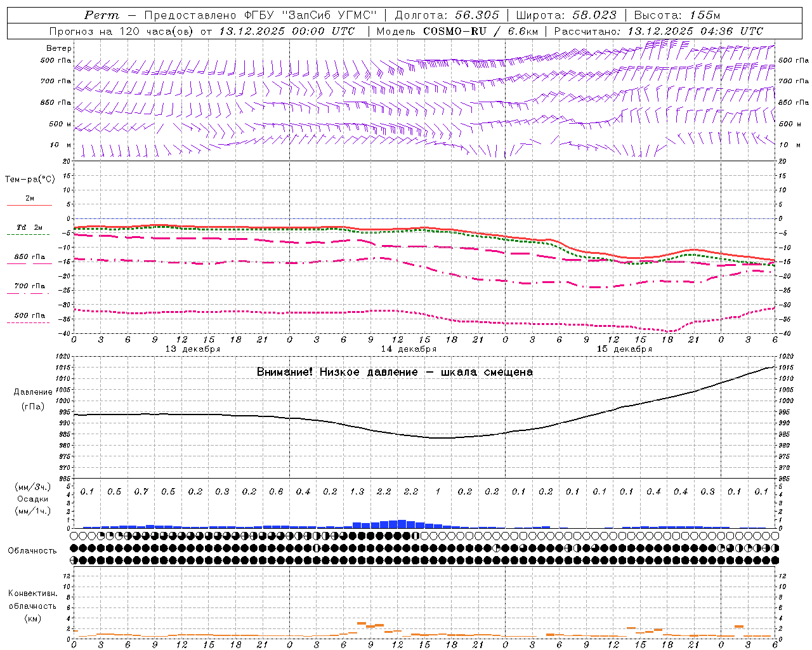This screenshot has width=812, height=650.
Task: Click the '15 декабря' date label
Action: coord(624,349)
